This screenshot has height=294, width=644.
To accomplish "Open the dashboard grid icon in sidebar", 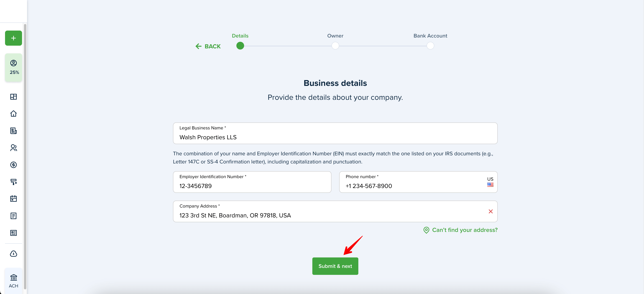I will pos(14,97).
